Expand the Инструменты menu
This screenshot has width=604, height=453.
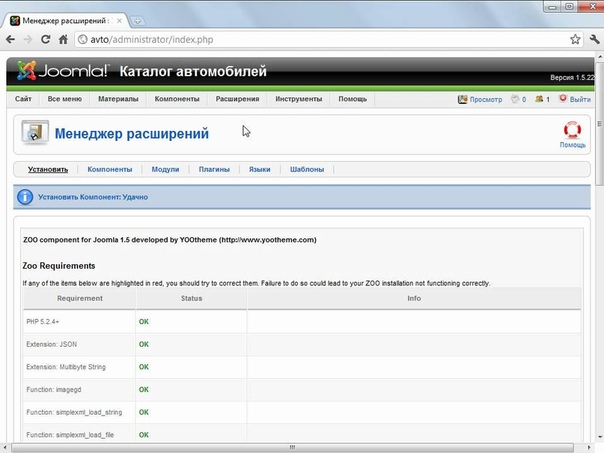[298, 99]
